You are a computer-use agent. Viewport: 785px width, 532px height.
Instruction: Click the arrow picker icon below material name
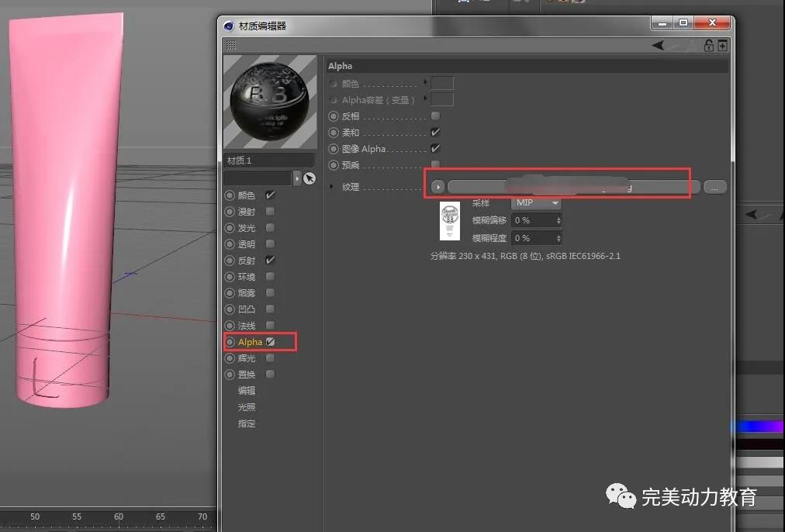click(310, 178)
